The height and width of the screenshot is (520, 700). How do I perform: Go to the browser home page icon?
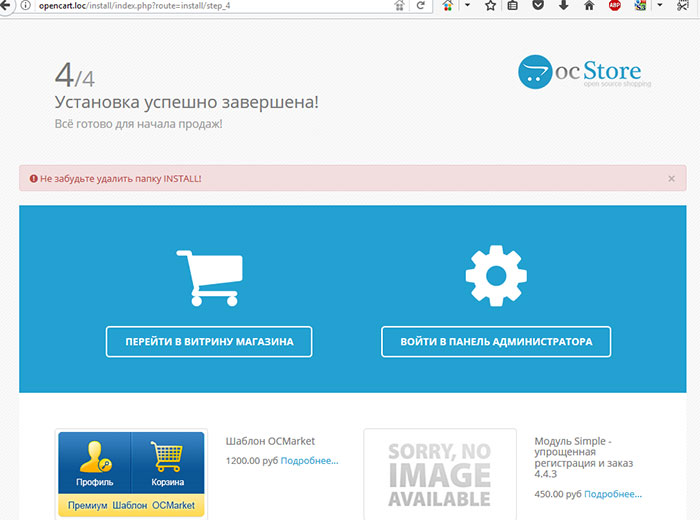[589, 6]
